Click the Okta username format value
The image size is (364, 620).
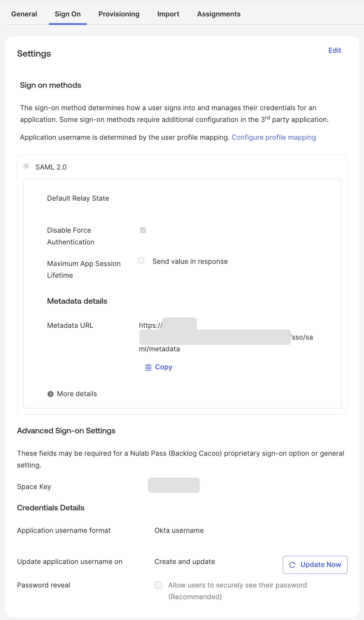coord(179,530)
